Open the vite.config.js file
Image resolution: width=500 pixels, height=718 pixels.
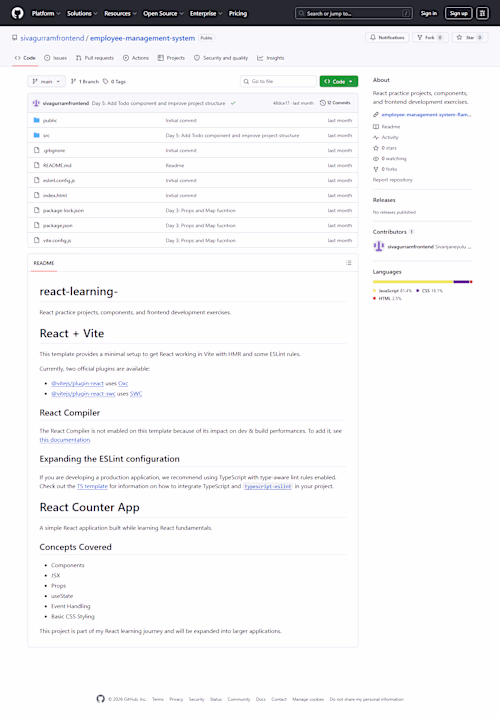coord(57,240)
